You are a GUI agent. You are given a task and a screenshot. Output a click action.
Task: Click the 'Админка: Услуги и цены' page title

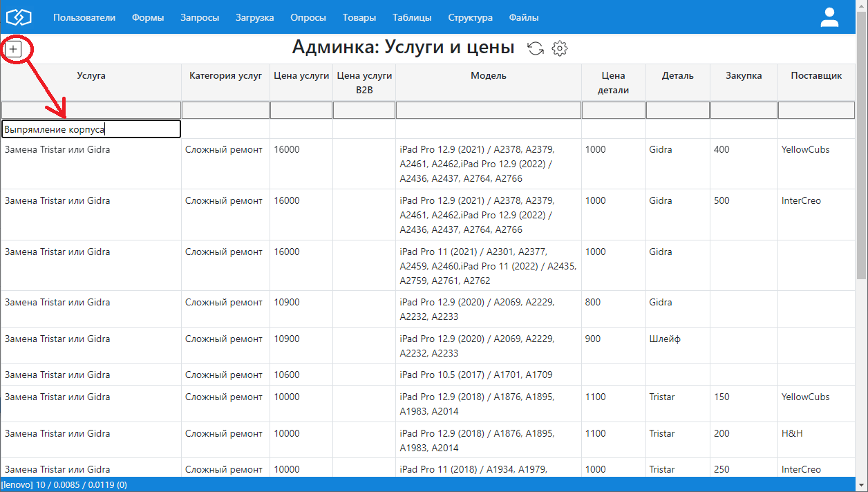tap(404, 47)
